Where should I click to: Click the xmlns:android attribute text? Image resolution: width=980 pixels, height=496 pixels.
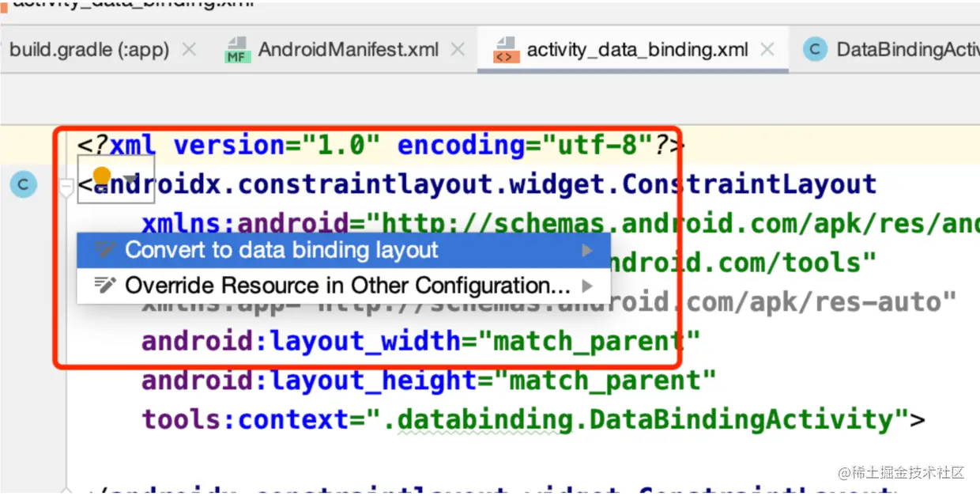coord(245,224)
